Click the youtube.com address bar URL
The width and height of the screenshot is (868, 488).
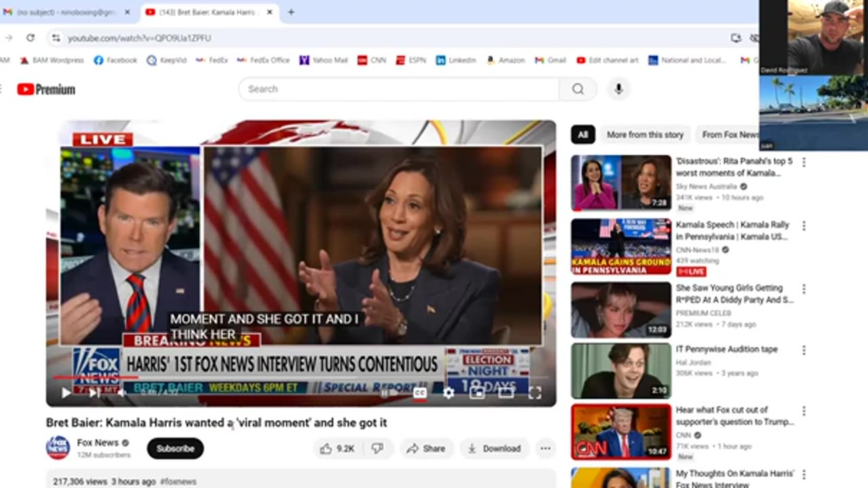pyautogui.click(x=140, y=39)
